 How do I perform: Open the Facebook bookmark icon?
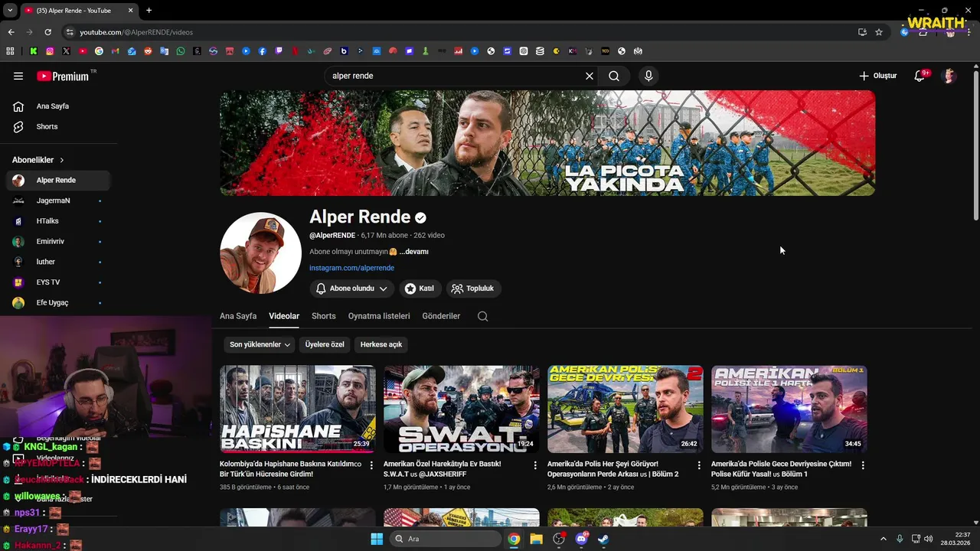[x=263, y=51]
